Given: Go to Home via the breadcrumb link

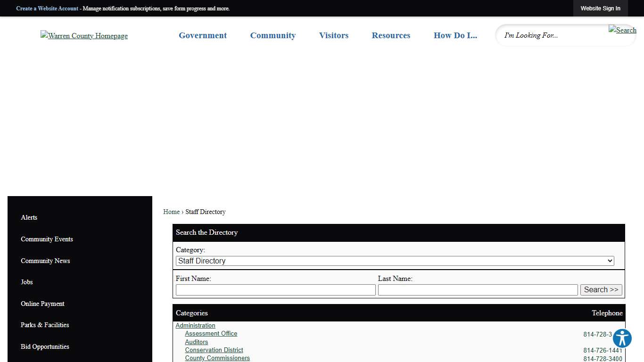Looking at the screenshot, I should (x=171, y=212).
